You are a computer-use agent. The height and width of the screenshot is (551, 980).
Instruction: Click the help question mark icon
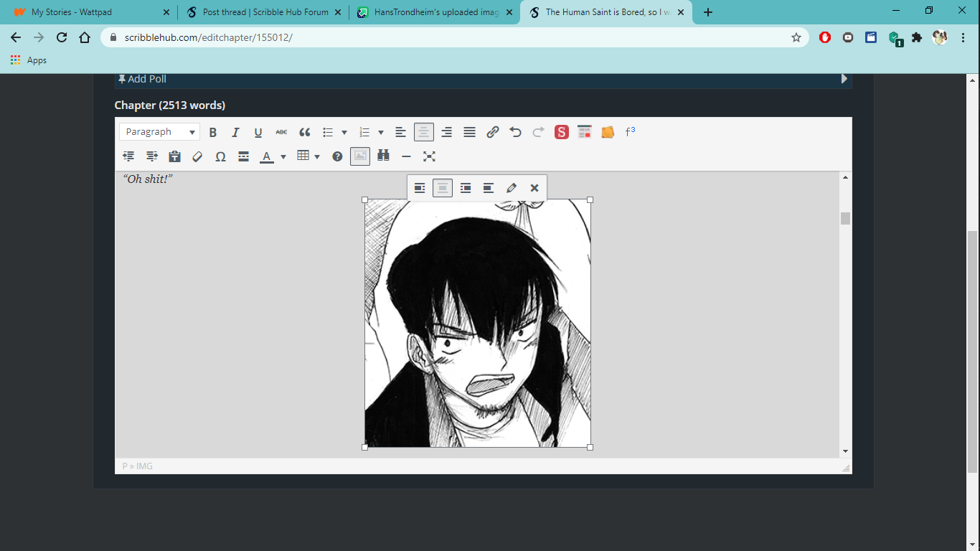(x=337, y=156)
